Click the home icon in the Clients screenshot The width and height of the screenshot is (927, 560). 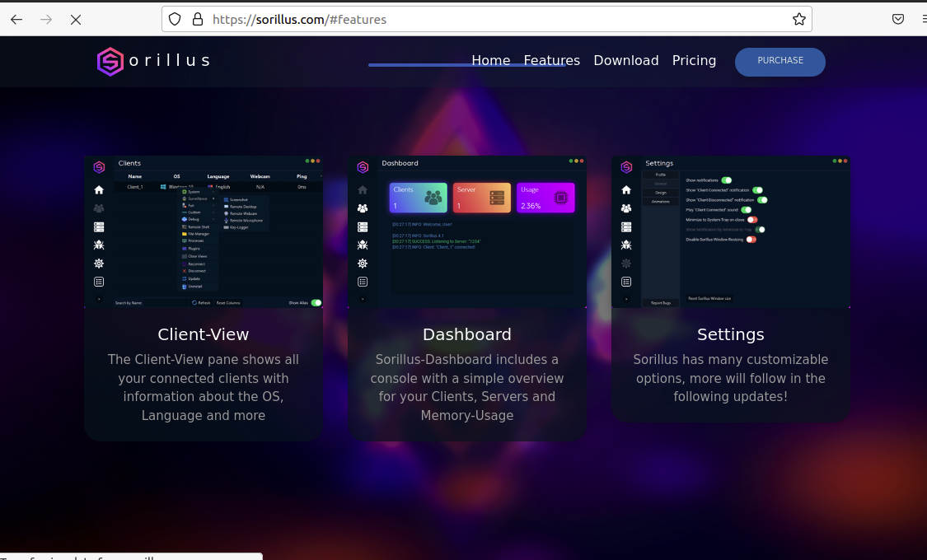point(99,190)
